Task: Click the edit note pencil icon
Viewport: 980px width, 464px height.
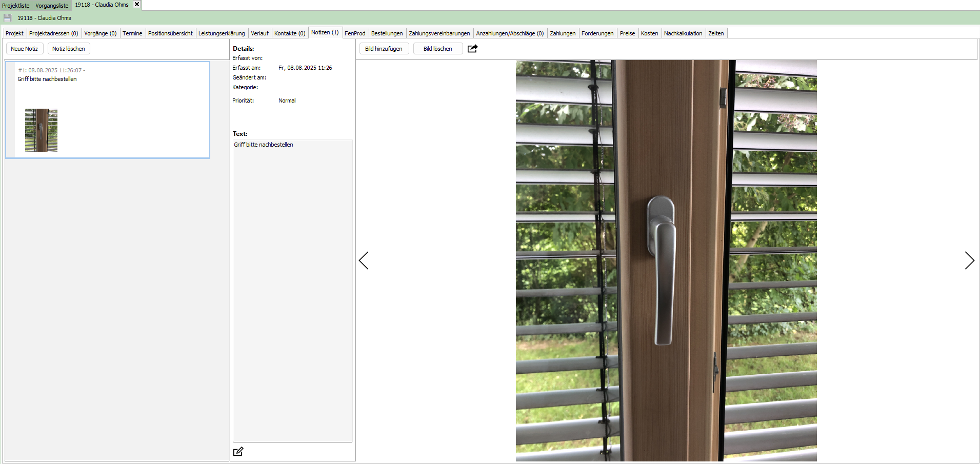Action: pyautogui.click(x=238, y=452)
